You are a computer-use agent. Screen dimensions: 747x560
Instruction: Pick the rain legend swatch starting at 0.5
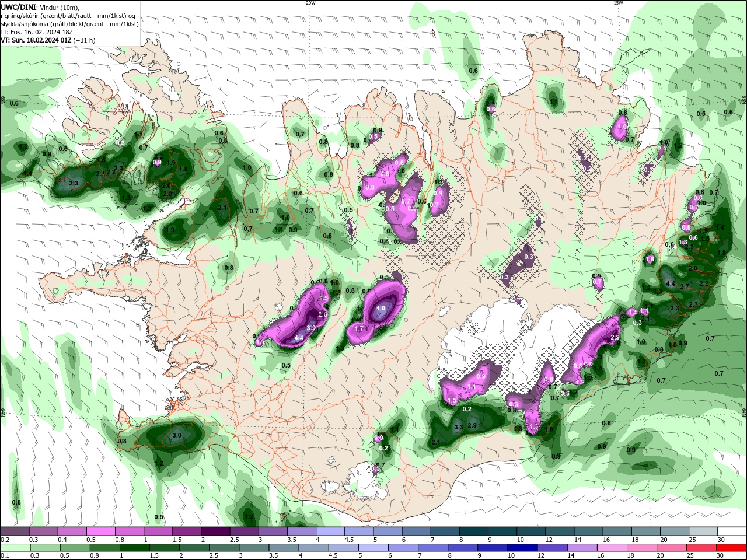(x=75, y=548)
